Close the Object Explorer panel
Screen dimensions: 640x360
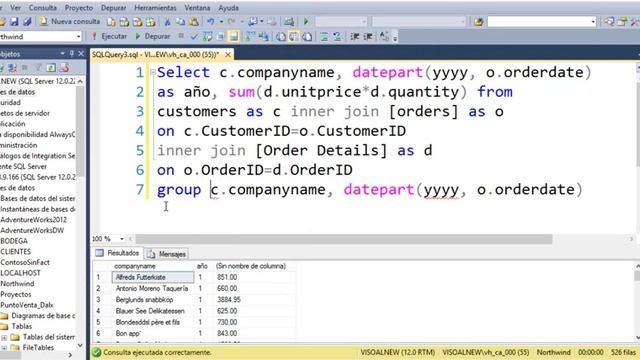pos(81,53)
